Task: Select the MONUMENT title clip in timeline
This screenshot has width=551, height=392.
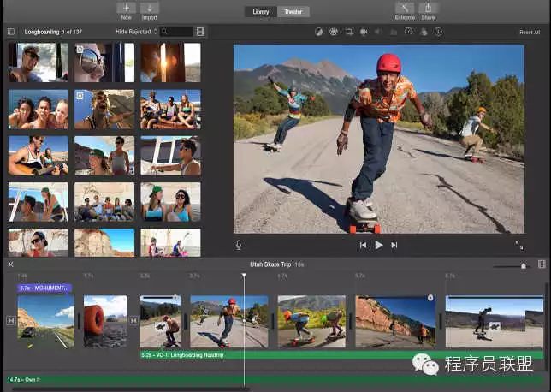Action: pos(44,288)
